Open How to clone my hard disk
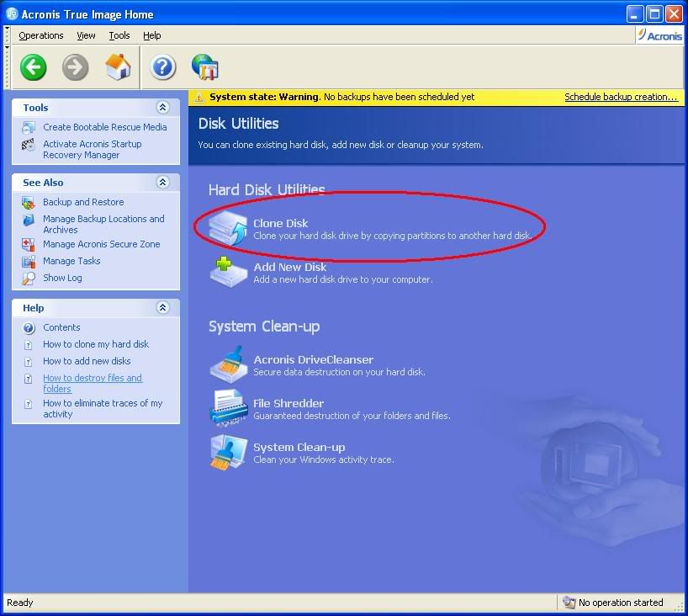 coord(96,345)
